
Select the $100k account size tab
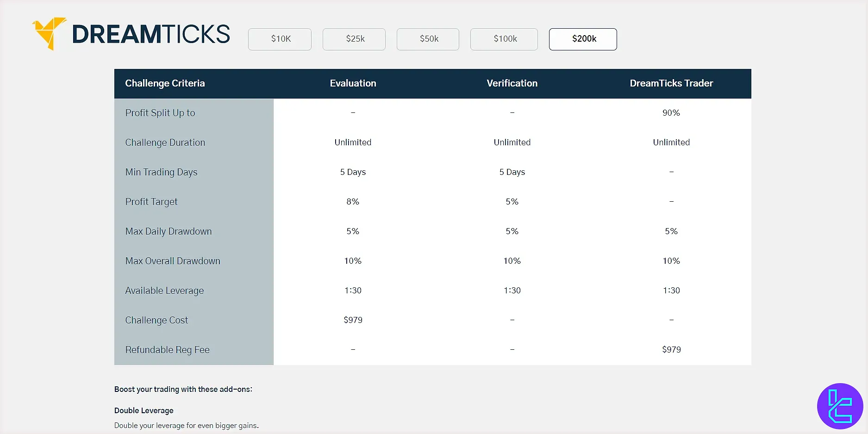[x=504, y=39]
